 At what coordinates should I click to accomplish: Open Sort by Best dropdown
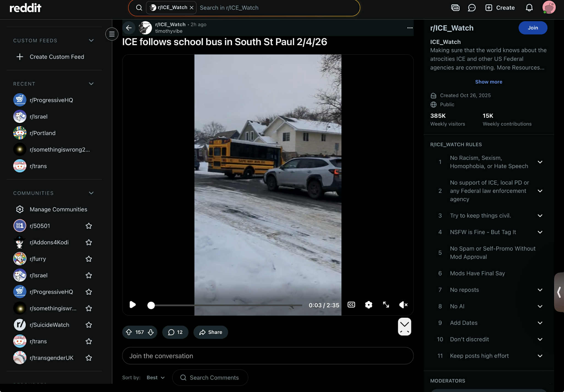[156, 378]
